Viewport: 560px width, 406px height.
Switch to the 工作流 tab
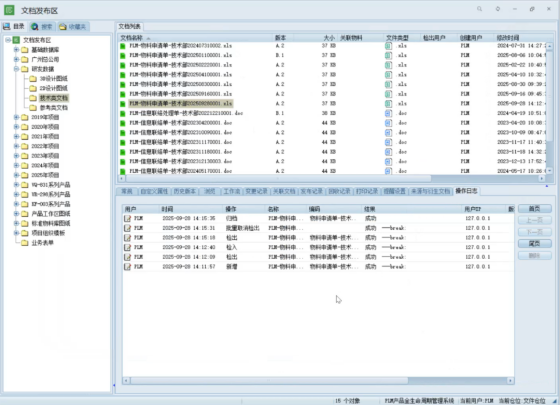(x=232, y=191)
